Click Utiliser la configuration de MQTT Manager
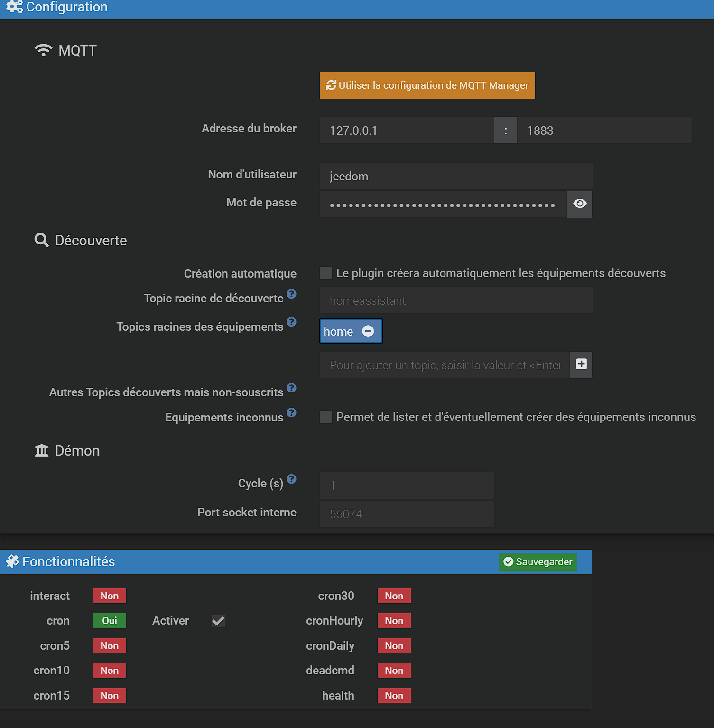 pos(427,85)
